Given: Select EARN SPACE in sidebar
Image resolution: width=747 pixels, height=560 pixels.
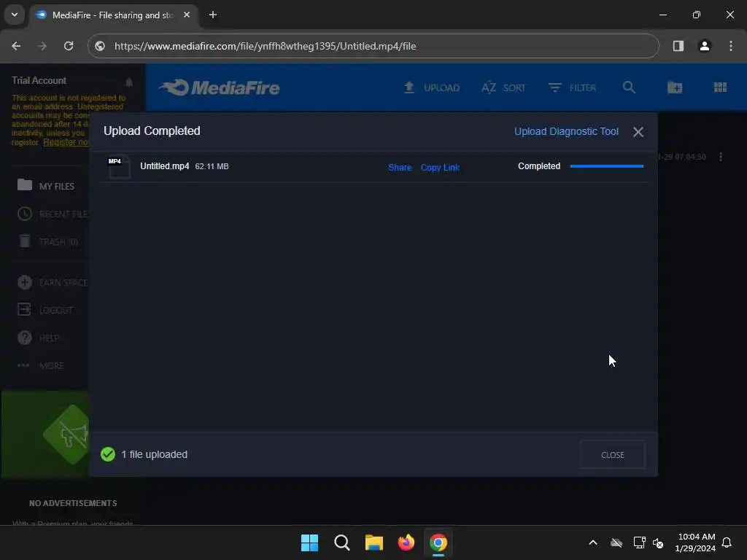Looking at the screenshot, I should (53, 282).
